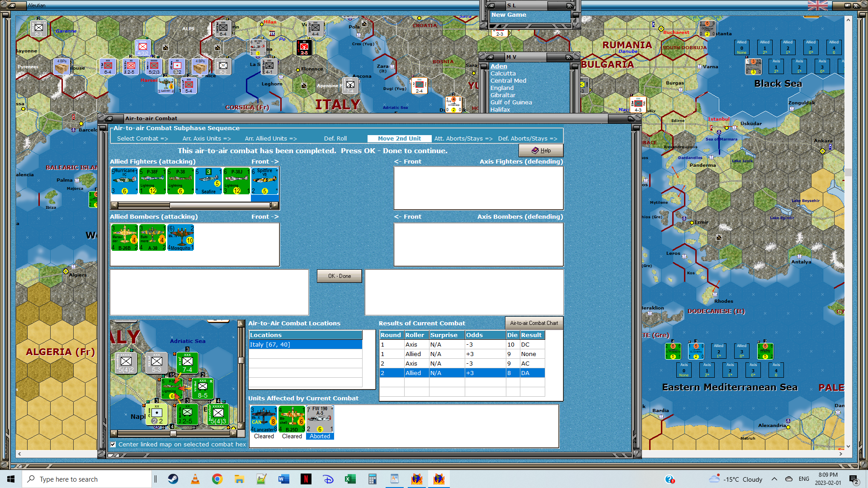Click the Arr. Axis Units subphase step
Viewport: 868px width, 488px height.
point(207,139)
